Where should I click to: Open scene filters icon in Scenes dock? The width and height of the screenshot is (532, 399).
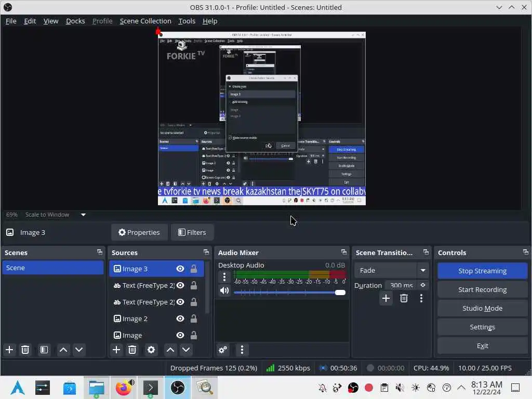(44, 350)
